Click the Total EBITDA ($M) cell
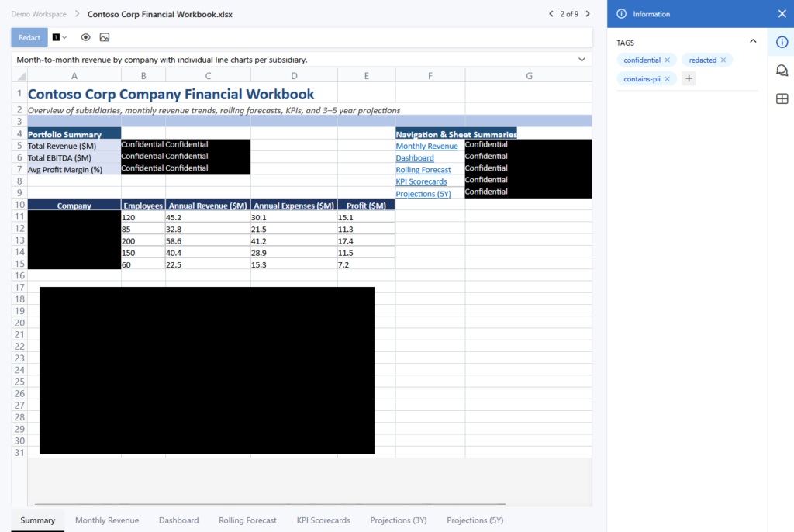 74,157
